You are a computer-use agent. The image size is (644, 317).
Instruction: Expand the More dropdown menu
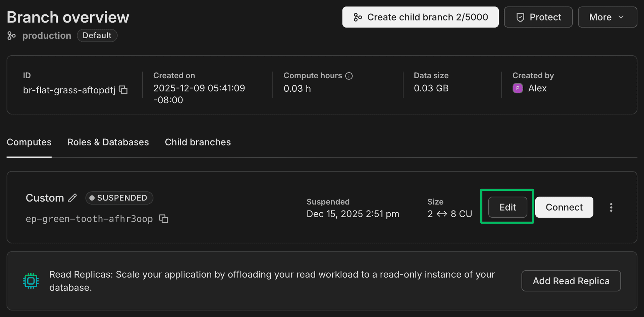click(607, 17)
